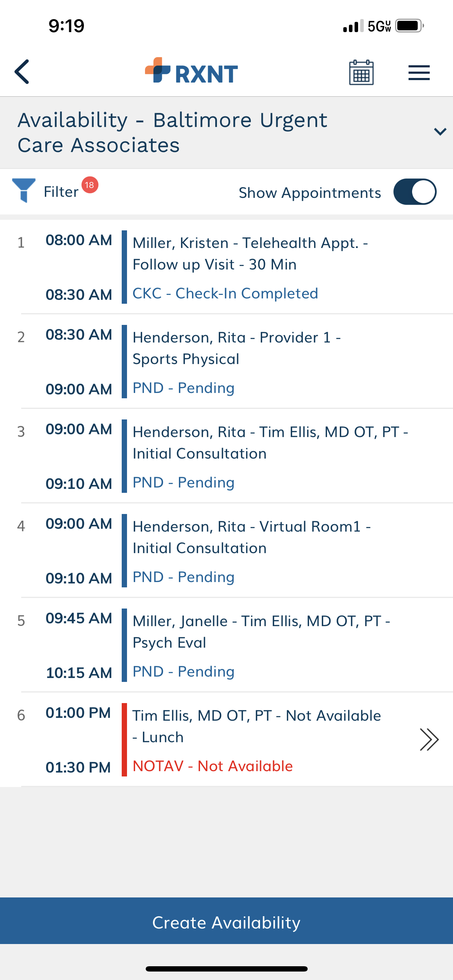This screenshot has width=453, height=980.
Task: Open the hamburger menu
Action: click(x=419, y=73)
